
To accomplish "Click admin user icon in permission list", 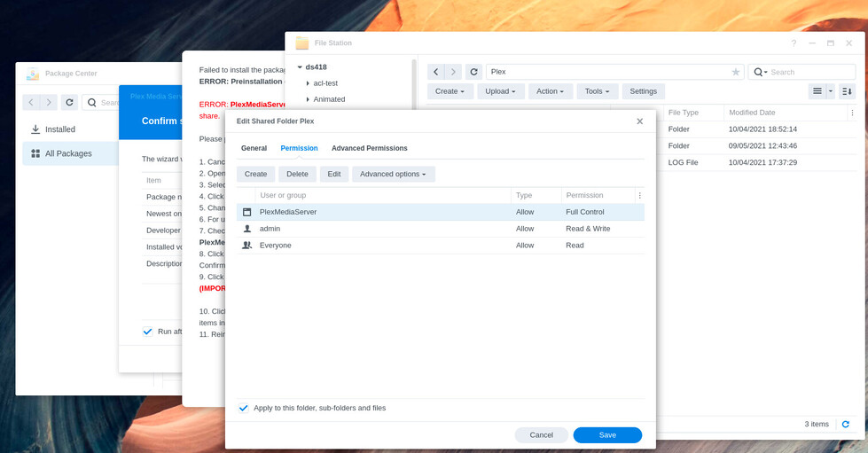I will 246,229.
